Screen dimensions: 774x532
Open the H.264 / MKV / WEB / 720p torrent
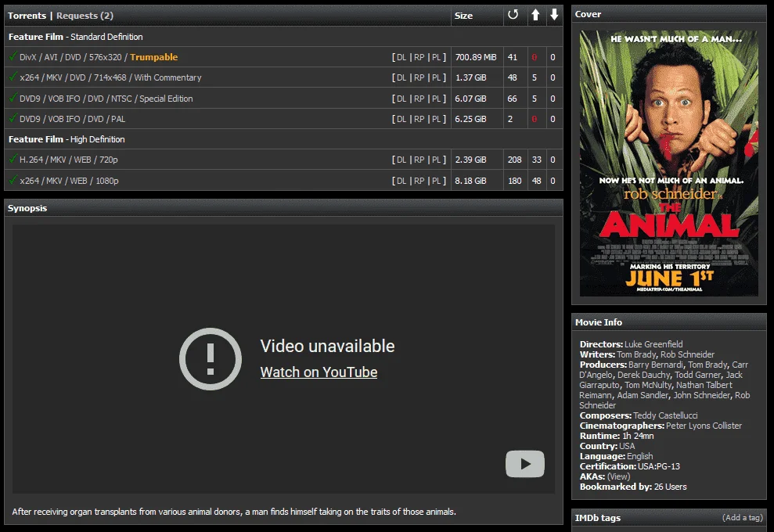(x=69, y=160)
